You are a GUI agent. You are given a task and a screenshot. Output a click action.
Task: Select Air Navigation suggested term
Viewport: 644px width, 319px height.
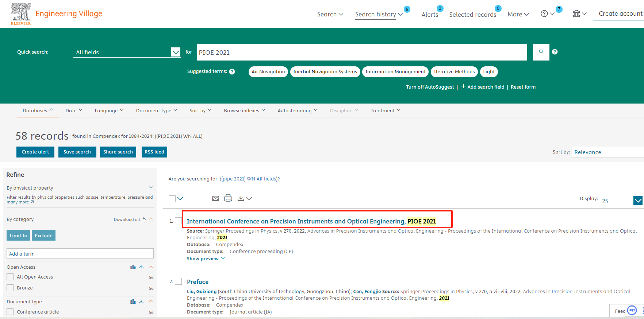click(268, 72)
